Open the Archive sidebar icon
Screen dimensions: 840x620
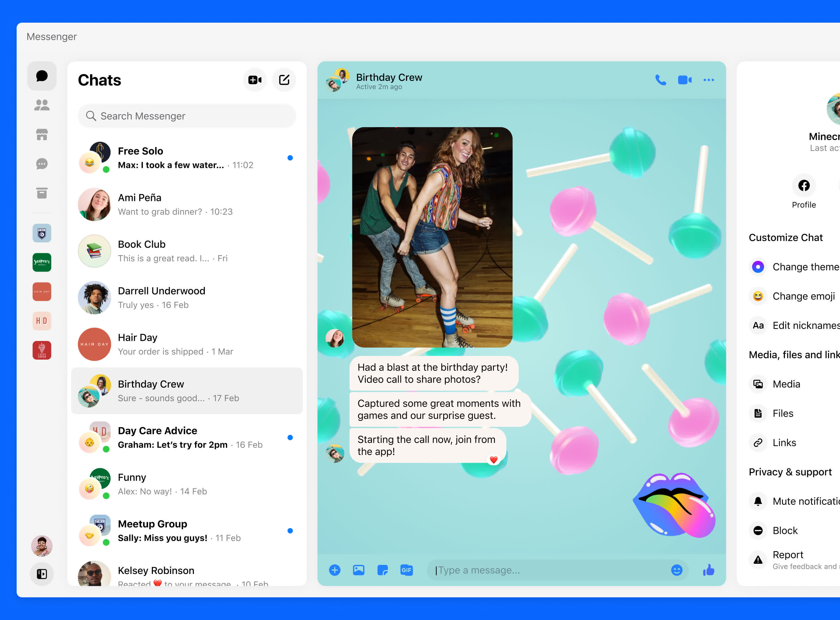pyautogui.click(x=42, y=193)
